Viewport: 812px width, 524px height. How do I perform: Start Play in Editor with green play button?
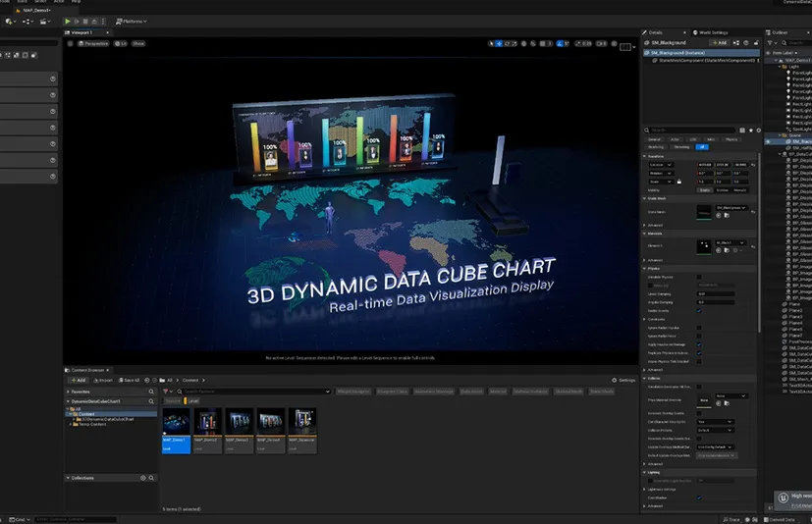[68, 22]
